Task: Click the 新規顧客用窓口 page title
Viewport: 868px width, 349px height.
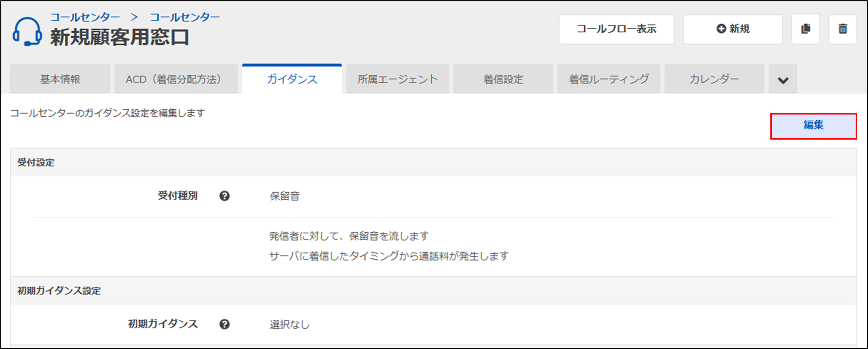Action: click(x=120, y=37)
